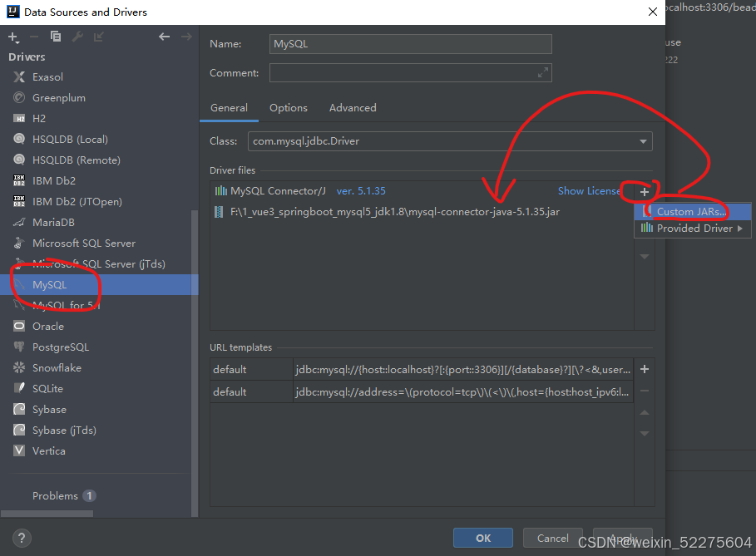Screen dimensions: 756x556
Task: Click the ver. 5.1.35 version link
Action: tap(361, 191)
